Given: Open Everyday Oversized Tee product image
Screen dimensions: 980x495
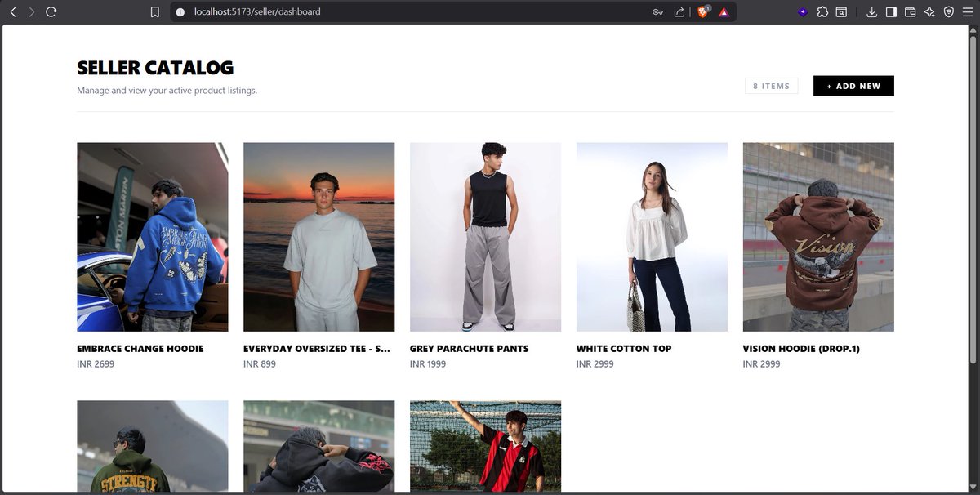Looking at the screenshot, I should [x=319, y=237].
